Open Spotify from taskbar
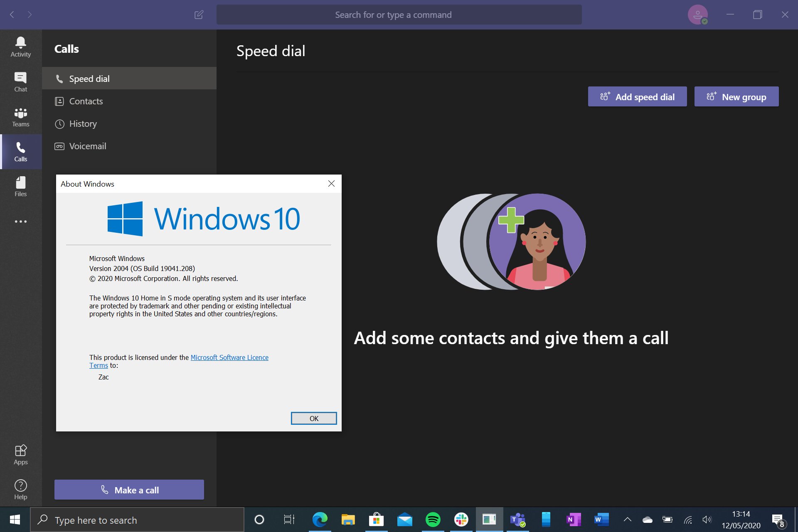The width and height of the screenshot is (798, 532). point(433,520)
